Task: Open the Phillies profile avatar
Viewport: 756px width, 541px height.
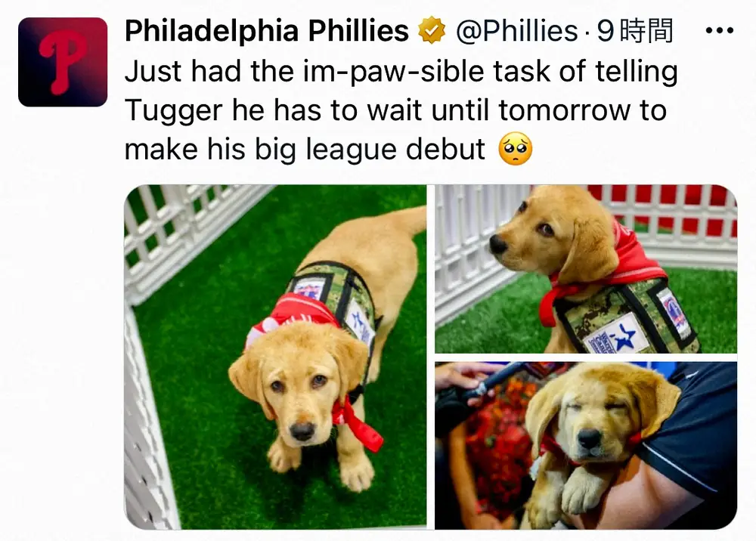Action: tap(63, 62)
